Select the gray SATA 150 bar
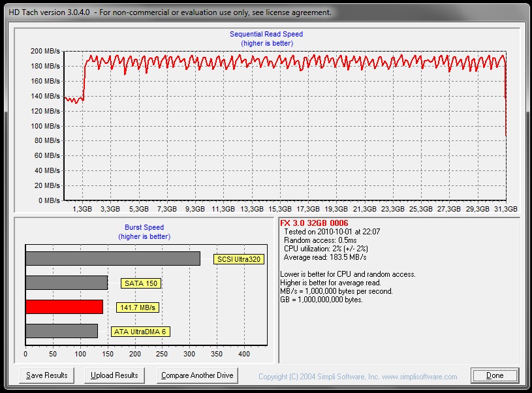Viewport: 532px width, 393px height. pyautogui.click(x=66, y=283)
